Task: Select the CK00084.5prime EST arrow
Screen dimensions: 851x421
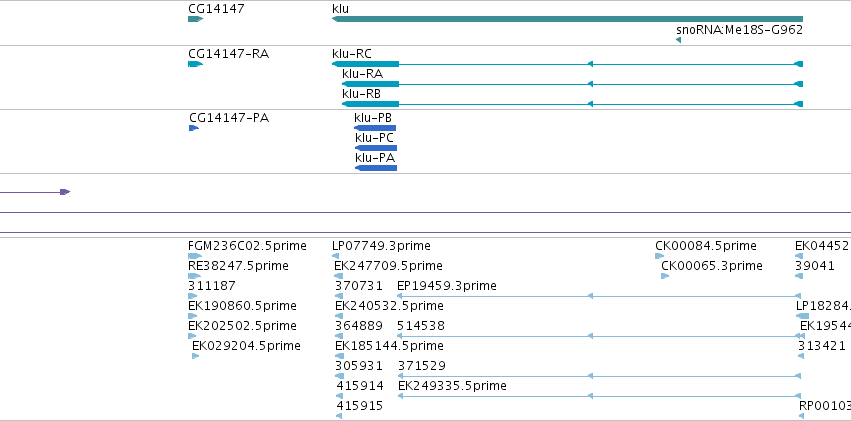Action: 659,256
